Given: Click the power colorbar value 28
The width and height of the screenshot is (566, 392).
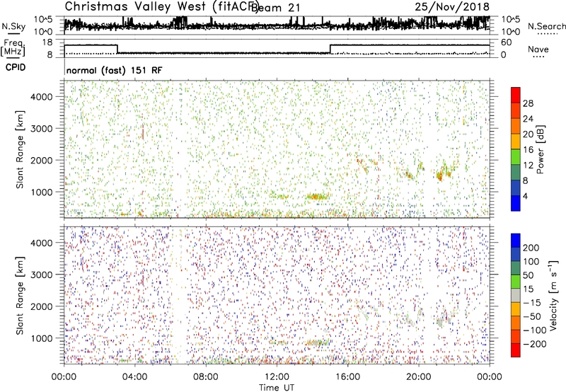Looking at the screenshot, I should [x=528, y=103].
